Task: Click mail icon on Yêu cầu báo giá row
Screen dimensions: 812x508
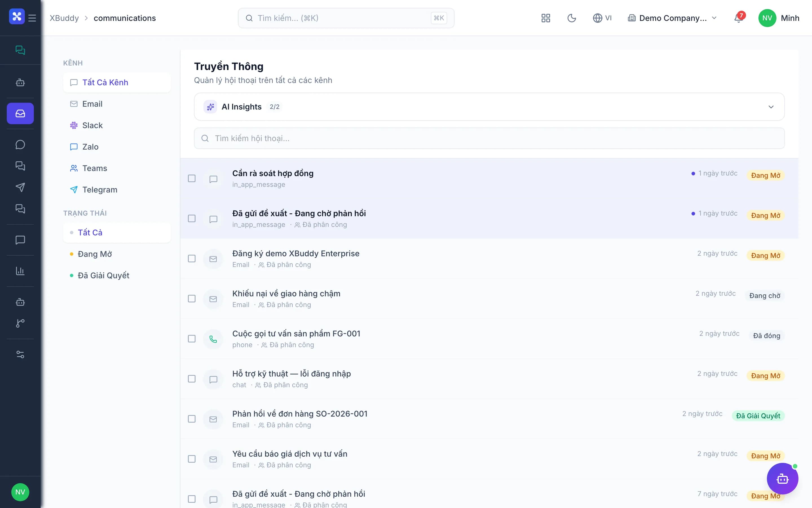Action: [x=213, y=459]
